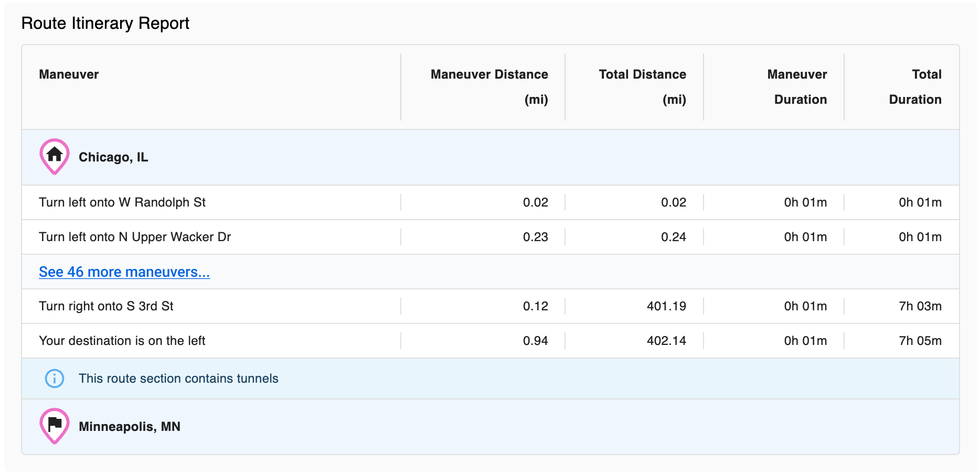
Task: Click the Turn left onto W Randolph St row
Action: coord(491,202)
